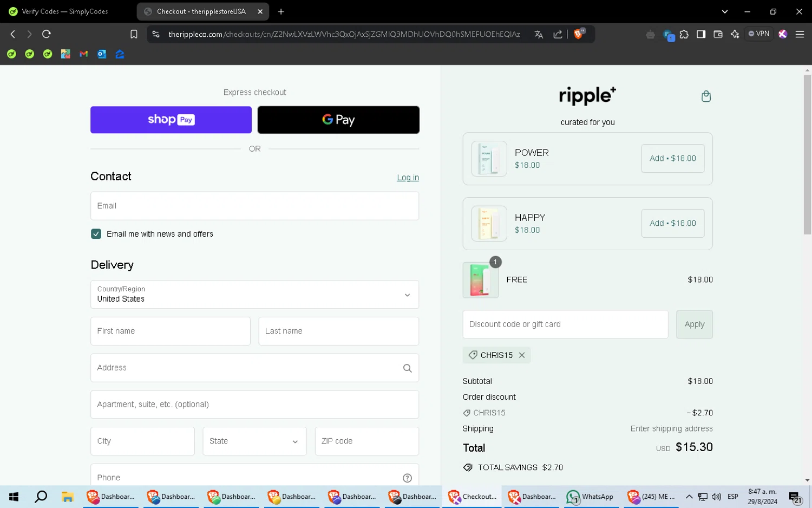Open Outlook bookmark icon

(102, 54)
